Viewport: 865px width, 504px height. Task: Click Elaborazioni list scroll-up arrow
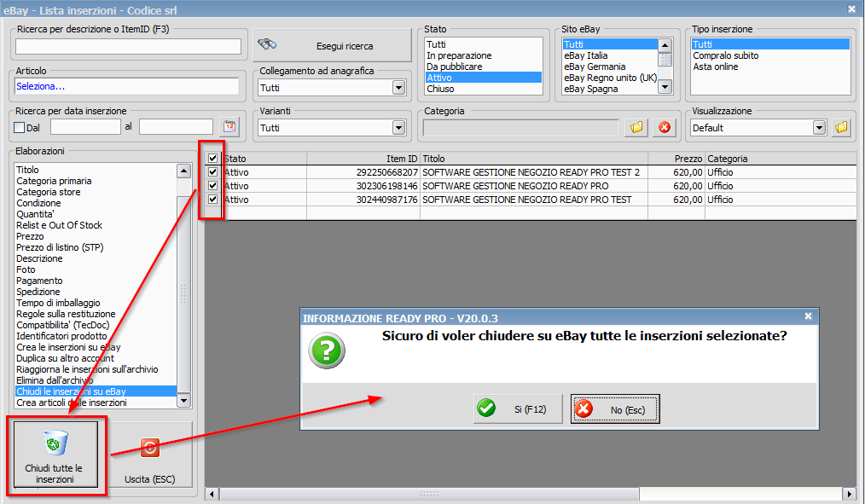click(183, 171)
